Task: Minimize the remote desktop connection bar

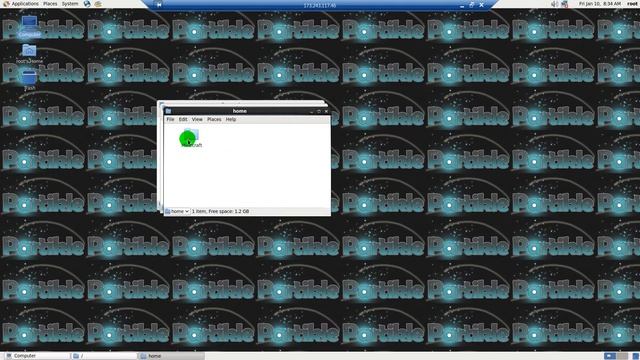Action: pyautogui.click(x=462, y=5)
